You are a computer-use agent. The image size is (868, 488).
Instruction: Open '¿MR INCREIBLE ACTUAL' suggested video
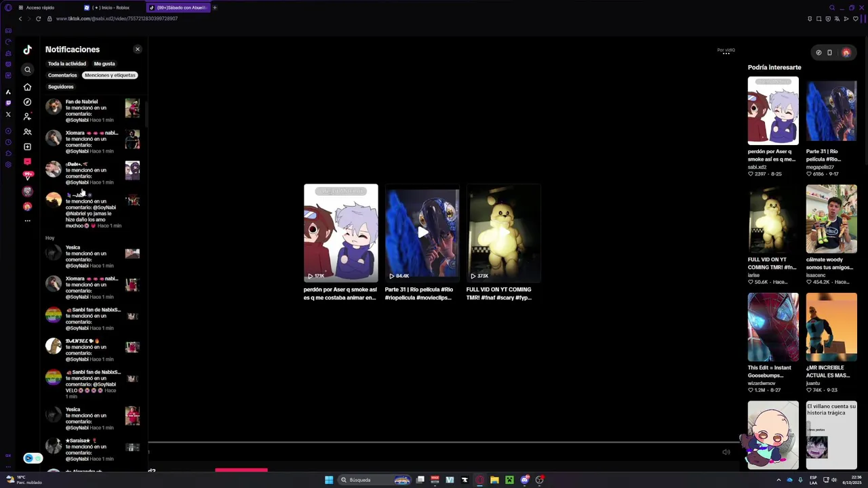point(831,327)
